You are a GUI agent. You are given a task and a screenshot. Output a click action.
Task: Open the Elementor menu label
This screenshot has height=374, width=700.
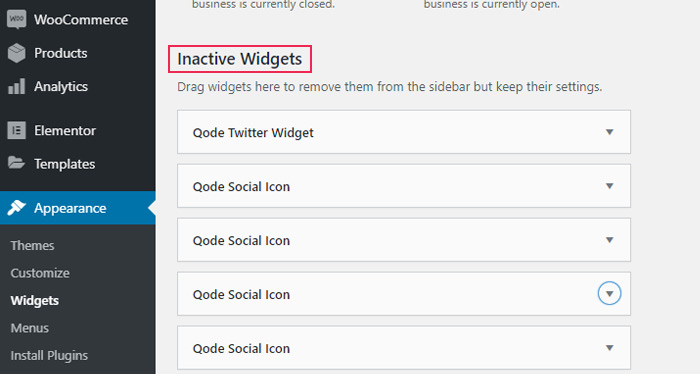pos(65,131)
